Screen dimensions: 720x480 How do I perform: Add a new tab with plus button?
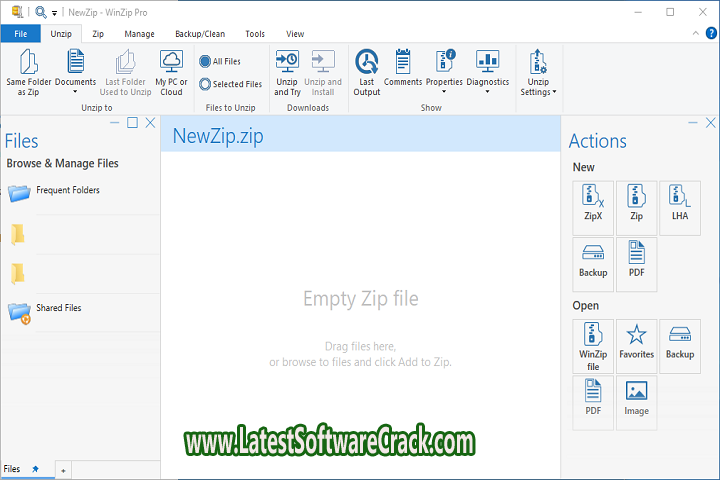(62, 469)
